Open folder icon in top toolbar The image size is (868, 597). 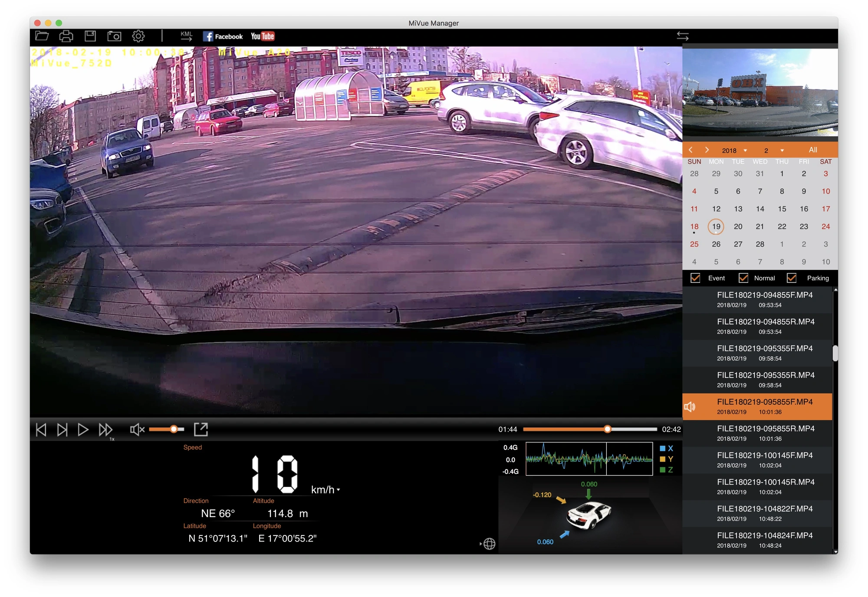click(x=42, y=36)
